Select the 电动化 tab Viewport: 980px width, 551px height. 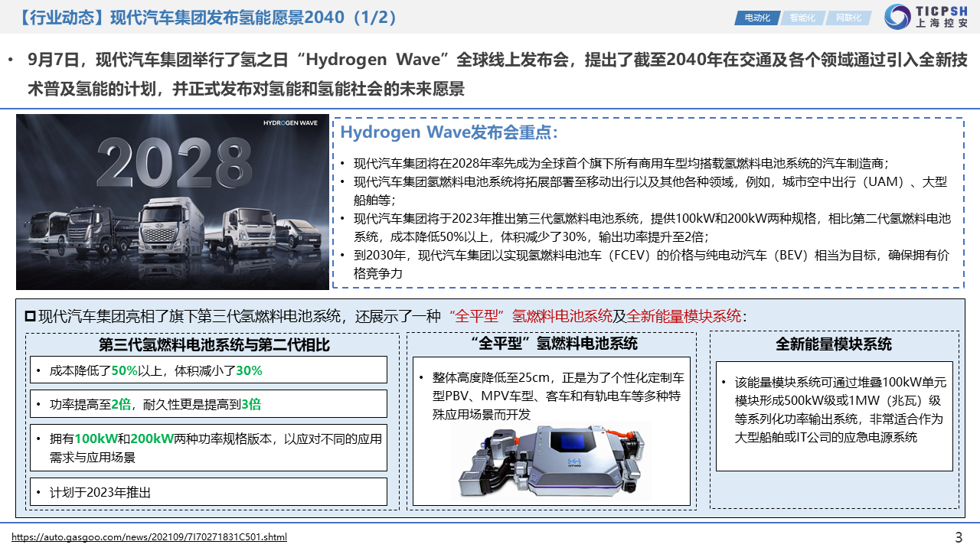click(x=756, y=18)
